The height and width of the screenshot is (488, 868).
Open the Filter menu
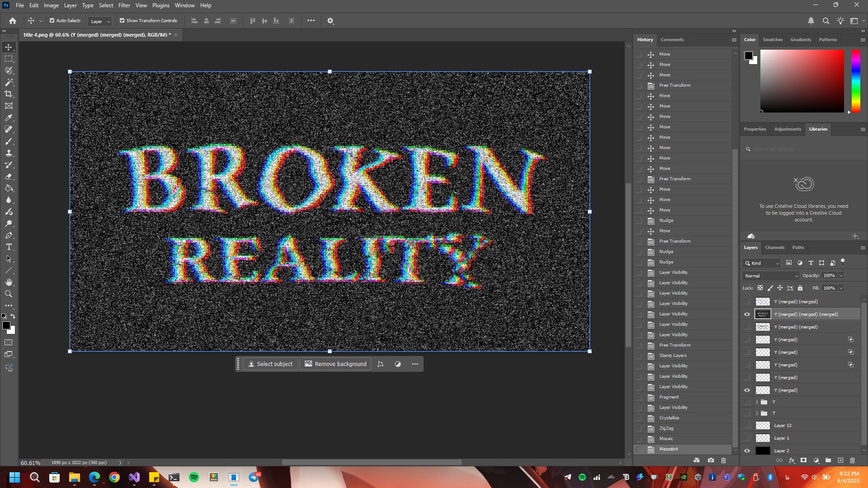124,5
